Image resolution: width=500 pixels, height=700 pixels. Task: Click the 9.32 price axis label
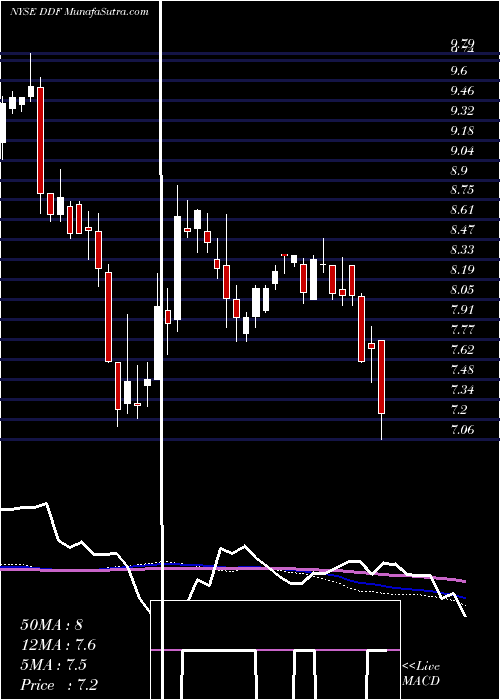coord(462,111)
